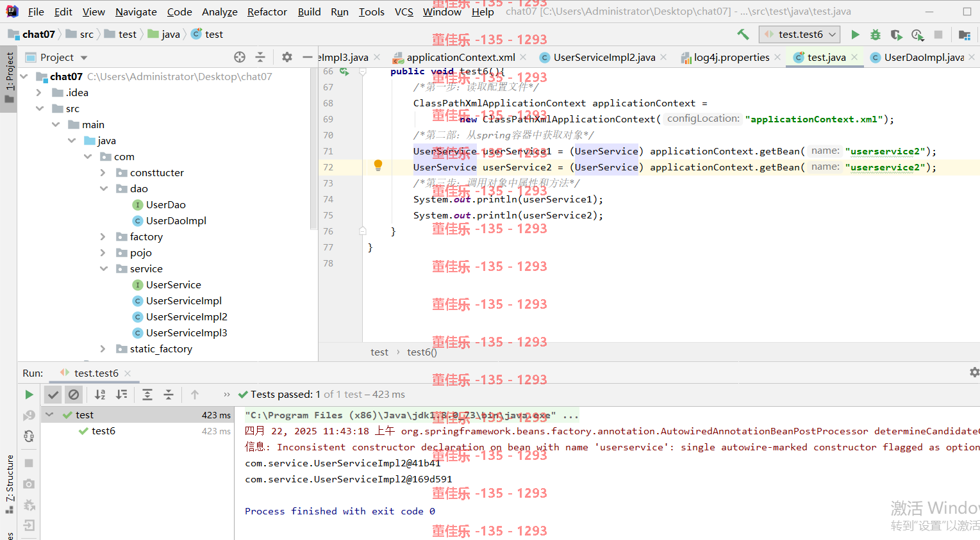Select UserDaoImpl class in project tree

click(176, 220)
